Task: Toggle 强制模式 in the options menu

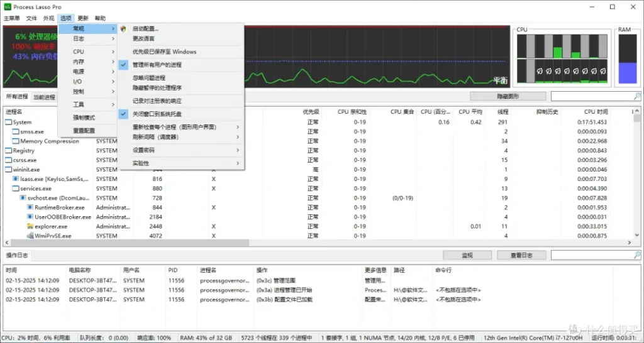Action: tap(88, 117)
